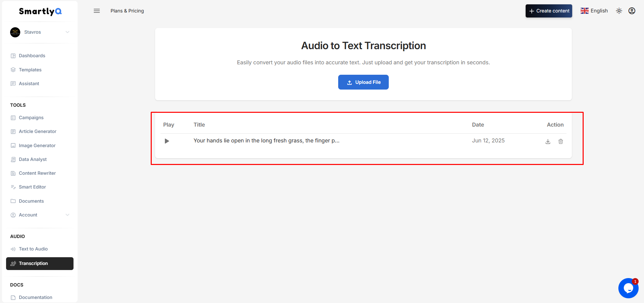Click the Upload File button
This screenshot has height=303, width=644.
coord(363,82)
